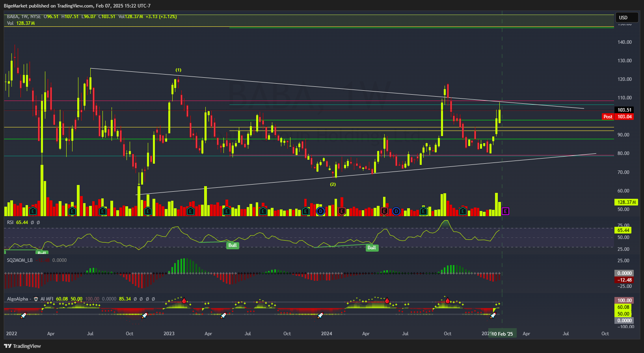The image size is (644, 353).
Task: Click the rocket signal icon near May 2023
Action: coord(223,315)
